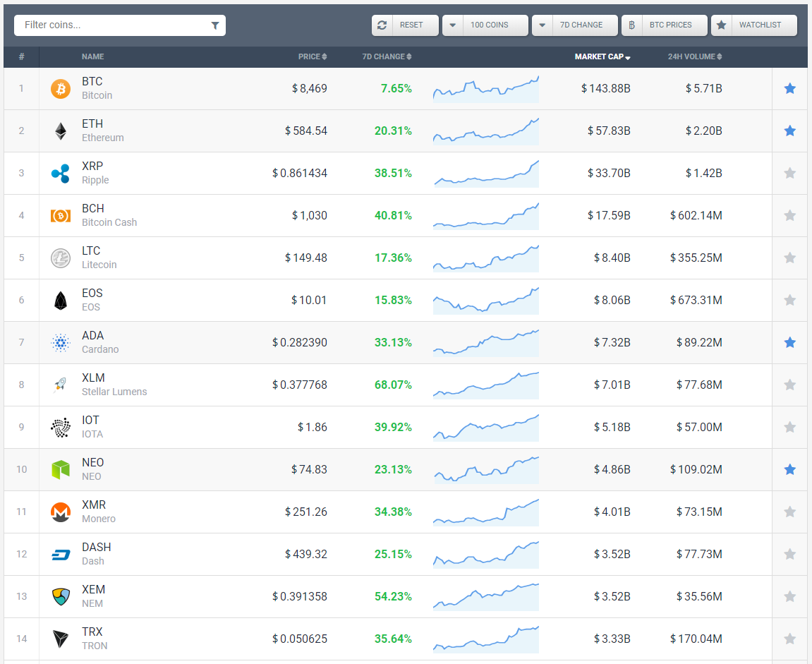Click TRX 24h volume $170.04M
Image resolution: width=812 pixels, height=664 pixels.
coord(696,639)
